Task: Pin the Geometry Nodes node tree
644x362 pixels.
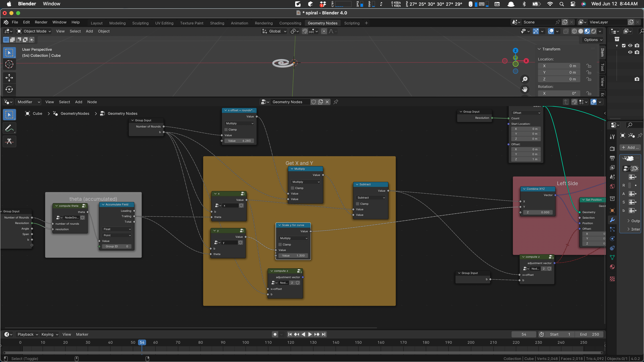Action: (x=336, y=102)
